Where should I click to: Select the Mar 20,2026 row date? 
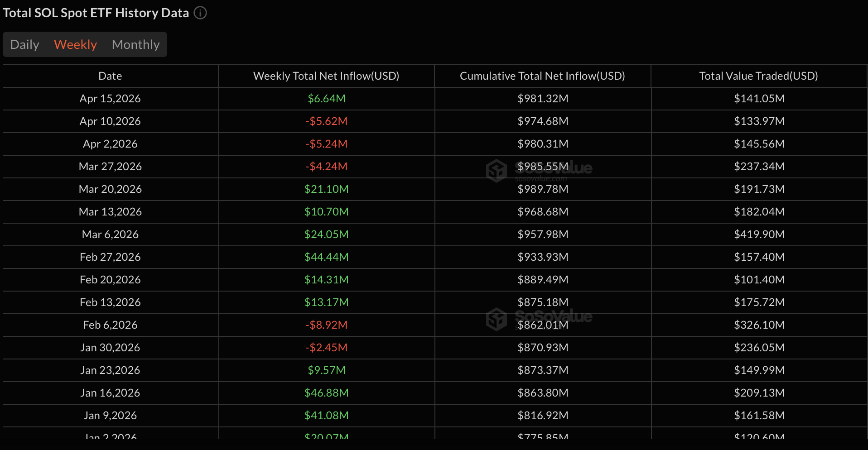[110, 189]
